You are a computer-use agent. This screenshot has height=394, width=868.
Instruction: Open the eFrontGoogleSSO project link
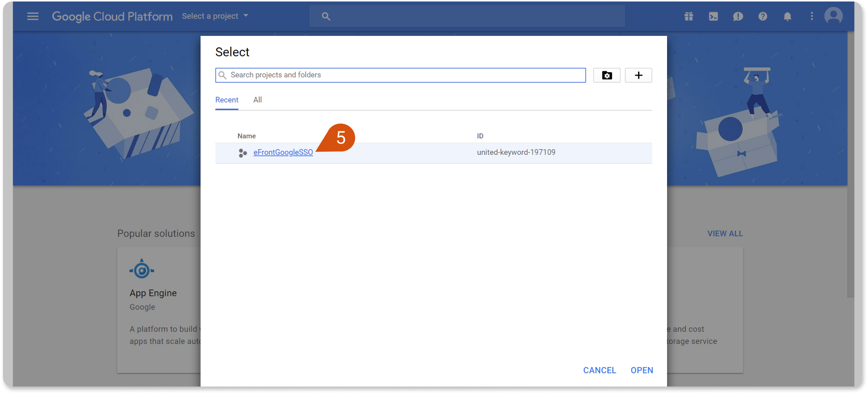coord(283,152)
